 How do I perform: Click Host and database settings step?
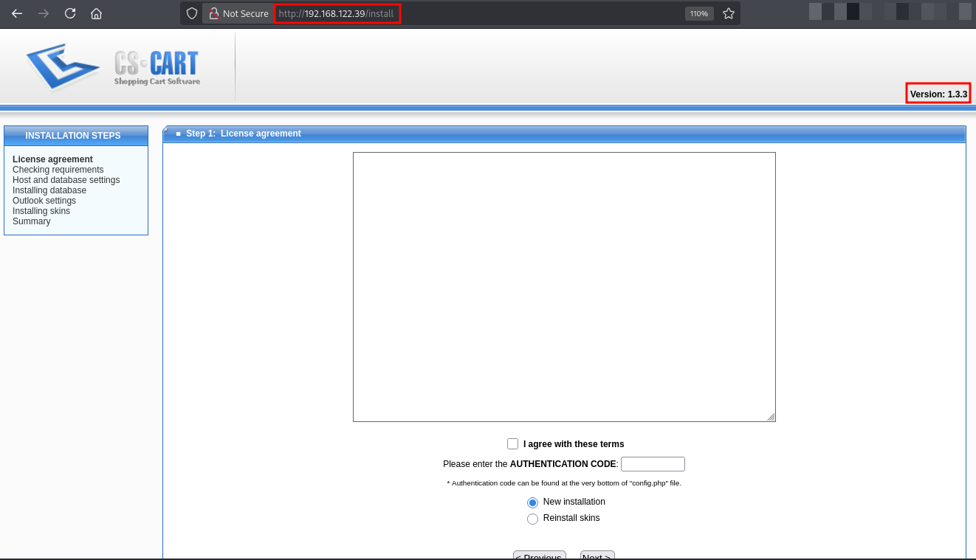point(66,180)
